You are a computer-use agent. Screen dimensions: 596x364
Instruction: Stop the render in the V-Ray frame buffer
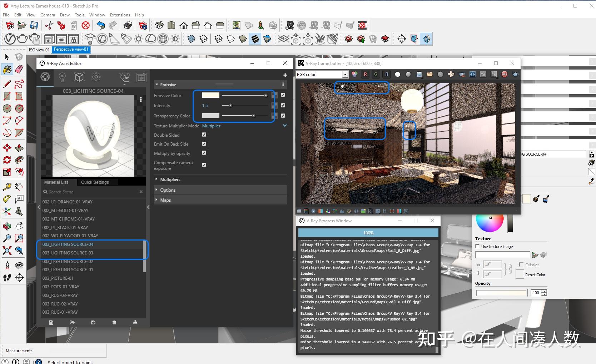tap(505, 74)
